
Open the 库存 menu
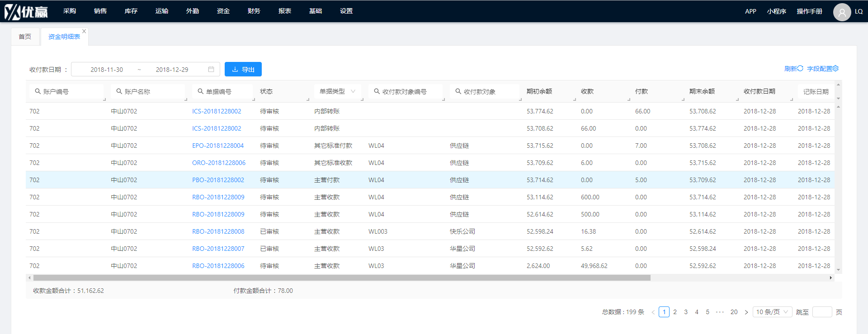131,11
